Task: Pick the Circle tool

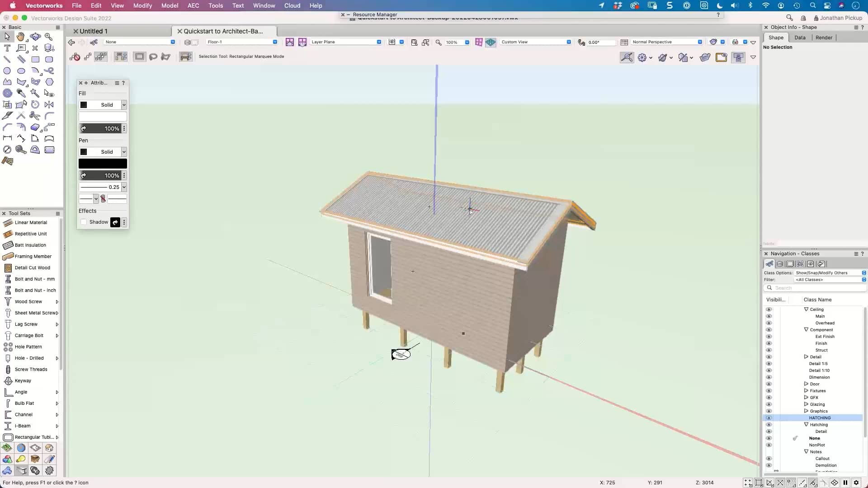Action: click(7, 70)
